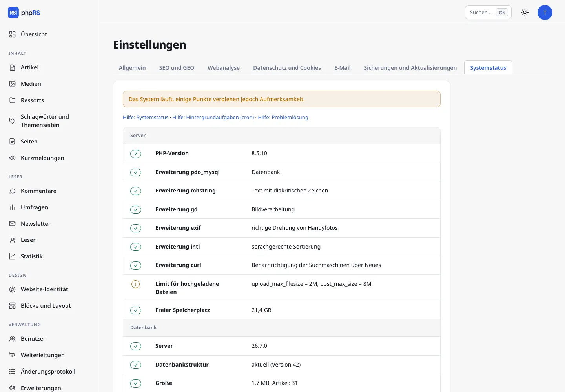Click the Benutzer users icon
Screen dimensions: 565x392
tap(13, 339)
